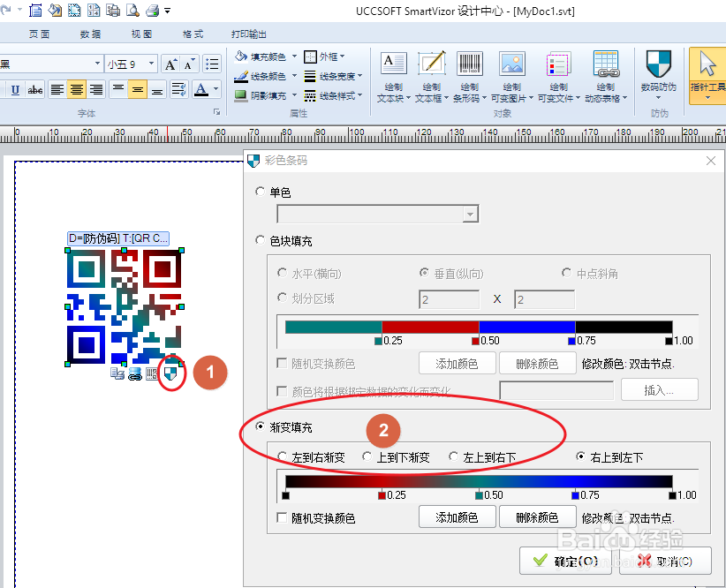Click the numbered page layout quick access icon
Viewport: 726px width, 588px height.
coord(94,11)
